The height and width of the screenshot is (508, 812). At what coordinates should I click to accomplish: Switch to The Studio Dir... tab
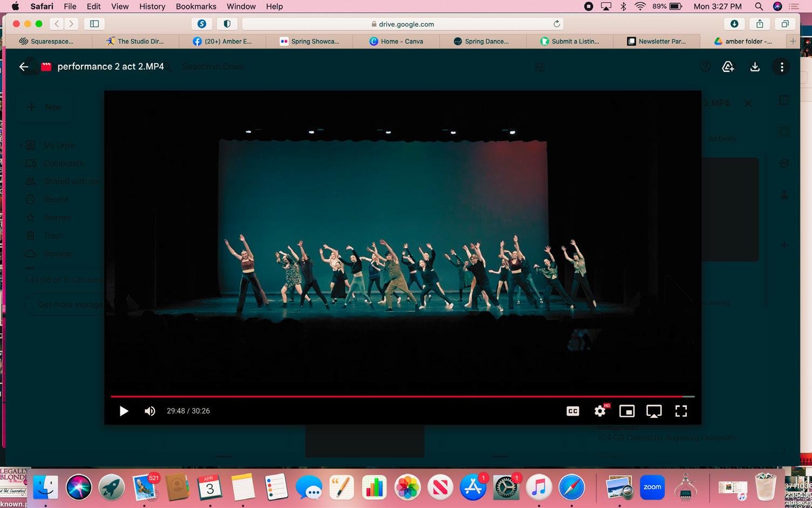136,41
